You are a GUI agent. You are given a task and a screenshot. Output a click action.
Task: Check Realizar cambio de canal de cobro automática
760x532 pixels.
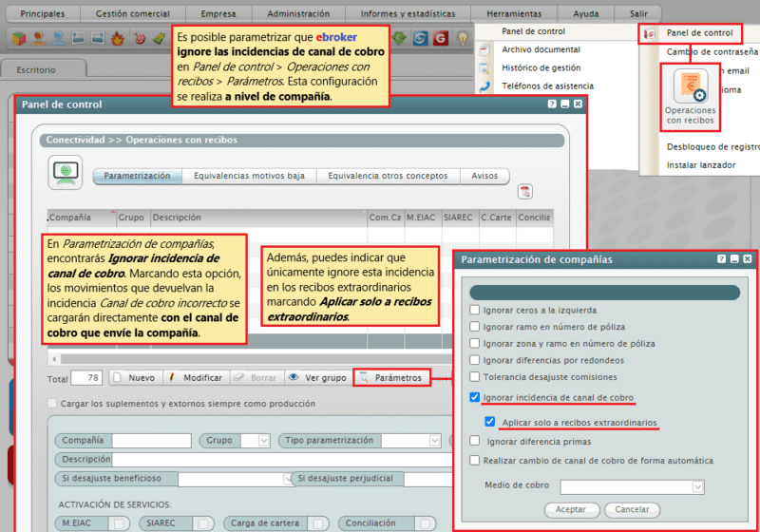click(x=474, y=461)
